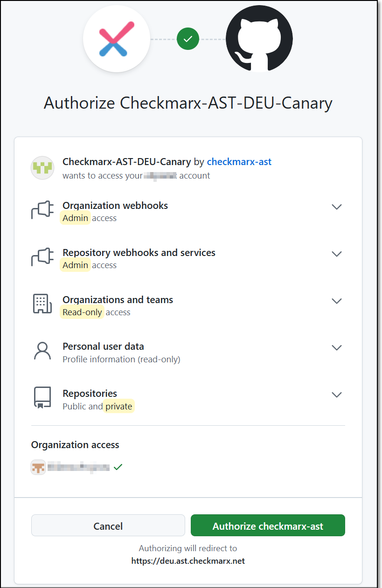Screen dimensions: 382x588
Task: Click the Repositories title text
Action: (x=90, y=394)
